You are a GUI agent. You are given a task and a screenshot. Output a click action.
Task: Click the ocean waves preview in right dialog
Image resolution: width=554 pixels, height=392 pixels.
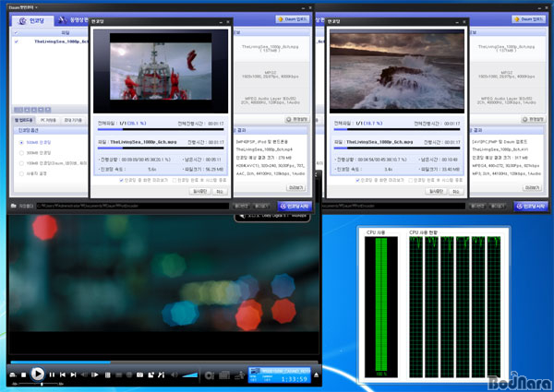tap(397, 71)
